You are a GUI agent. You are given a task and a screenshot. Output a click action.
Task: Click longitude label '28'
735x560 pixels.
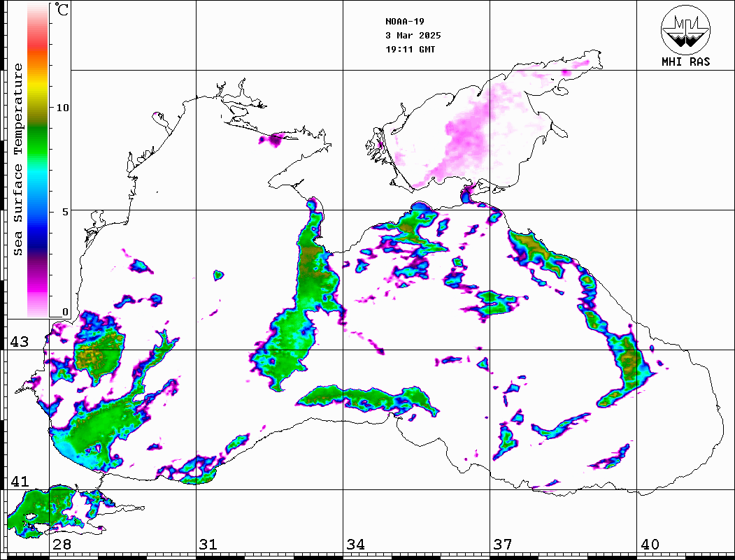pos(62,545)
